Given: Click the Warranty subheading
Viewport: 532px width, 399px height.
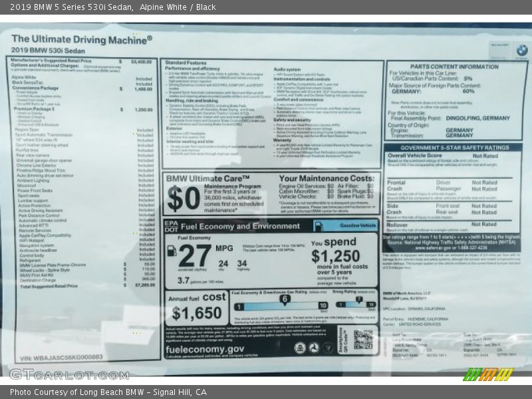Looking at the screenshot, I should [282, 140].
